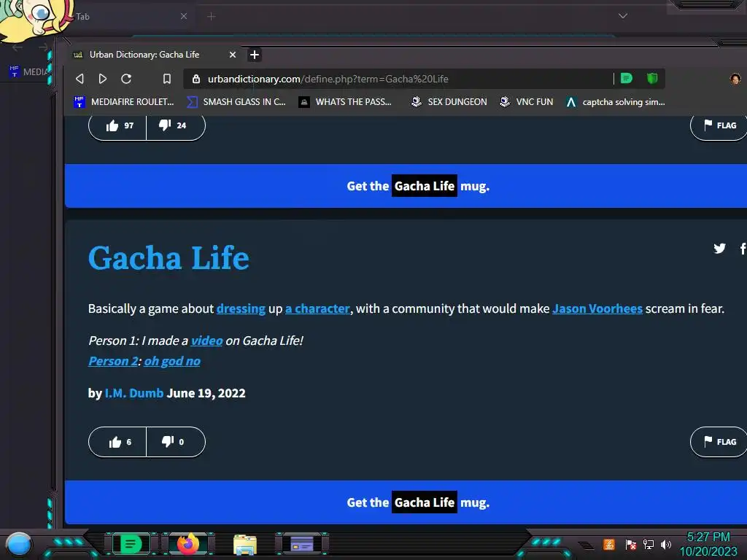The height and width of the screenshot is (560, 747).
Task: Bookmark this page with the bookmark icon
Action: pos(167,79)
